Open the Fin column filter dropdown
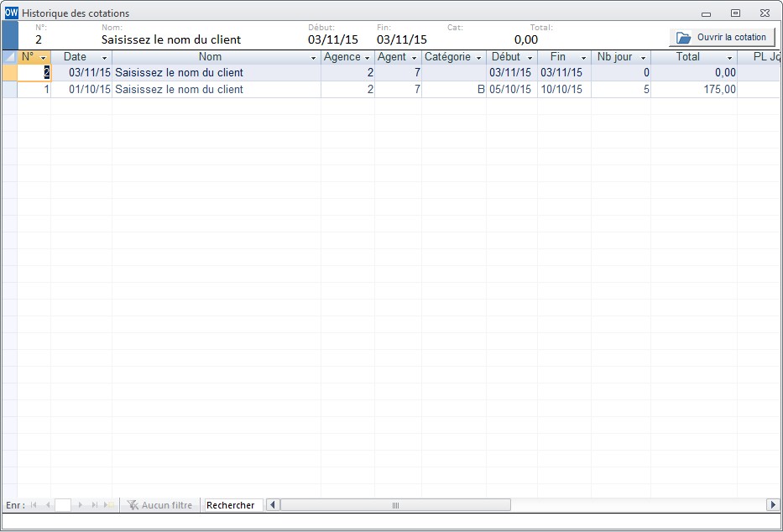This screenshot has width=783, height=532. pos(584,58)
